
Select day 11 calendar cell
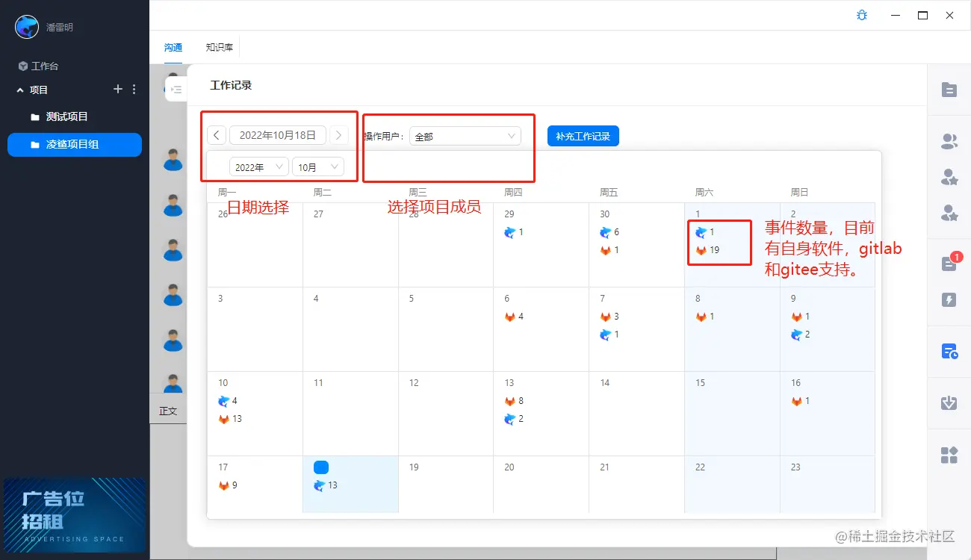click(350, 414)
